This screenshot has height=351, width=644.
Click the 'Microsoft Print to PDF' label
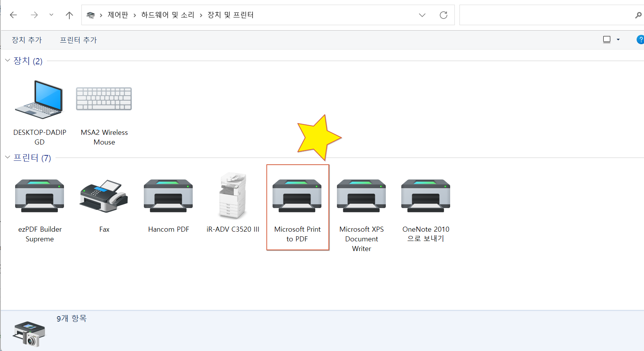pyautogui.click(x=297, y=234)
